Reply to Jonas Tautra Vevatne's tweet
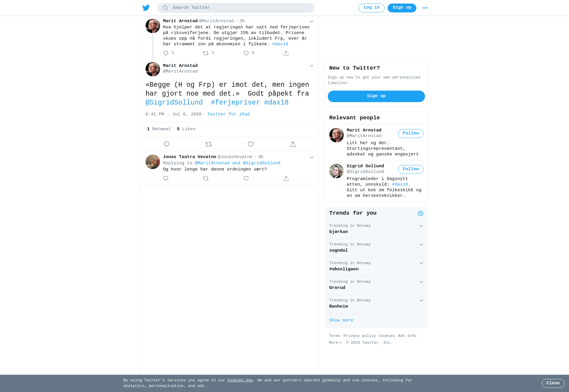 [166, 178]
